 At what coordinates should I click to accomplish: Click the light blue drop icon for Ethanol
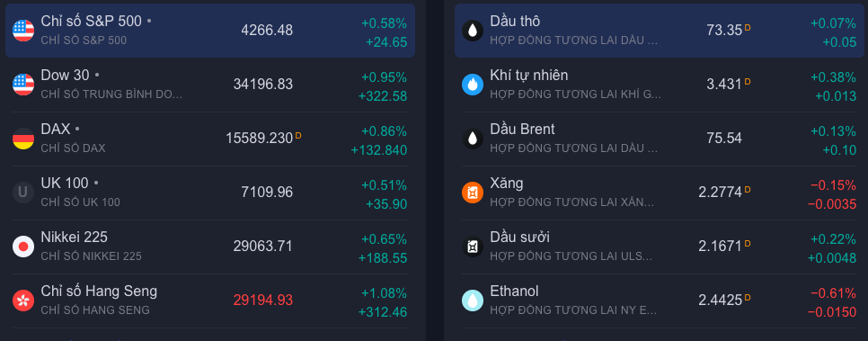[473, 301]
